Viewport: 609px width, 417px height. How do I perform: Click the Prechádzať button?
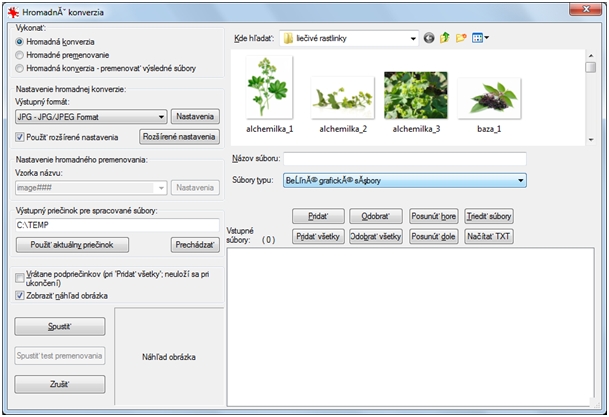(195, 245)
